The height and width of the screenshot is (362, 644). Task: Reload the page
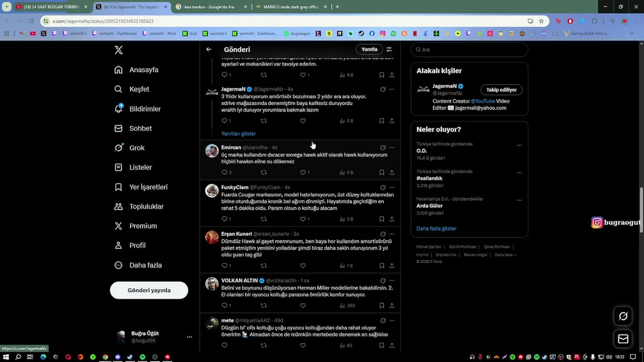[31, 21]
